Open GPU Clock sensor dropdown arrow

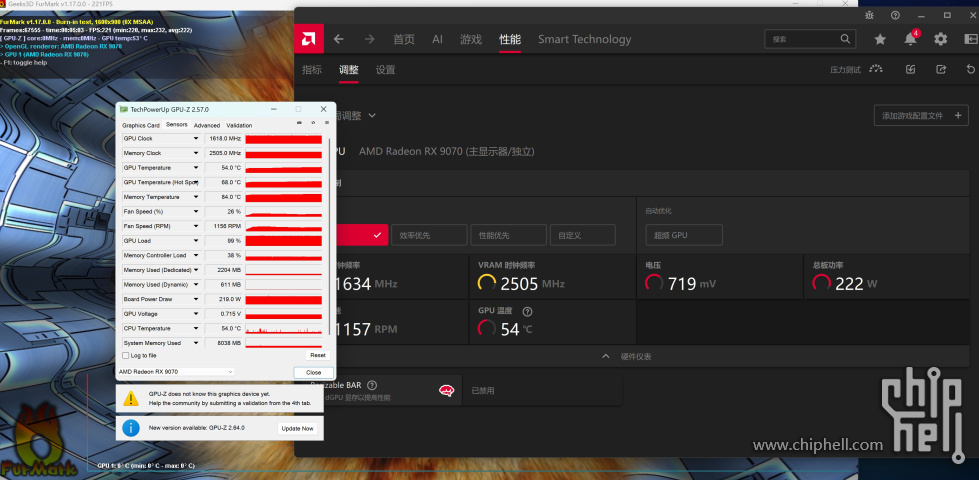click(x=195, y=139)
